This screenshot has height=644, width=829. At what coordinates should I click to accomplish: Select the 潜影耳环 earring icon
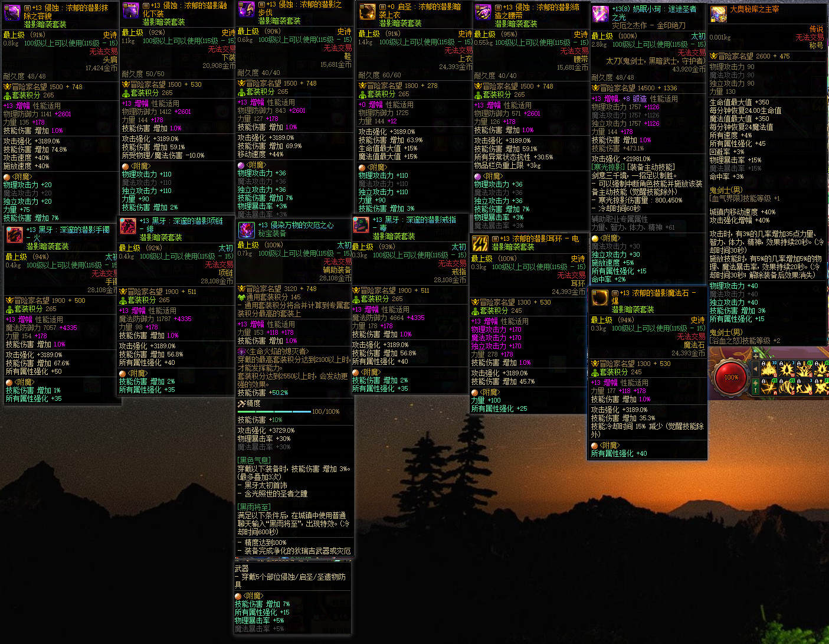[x=480, y=244]
